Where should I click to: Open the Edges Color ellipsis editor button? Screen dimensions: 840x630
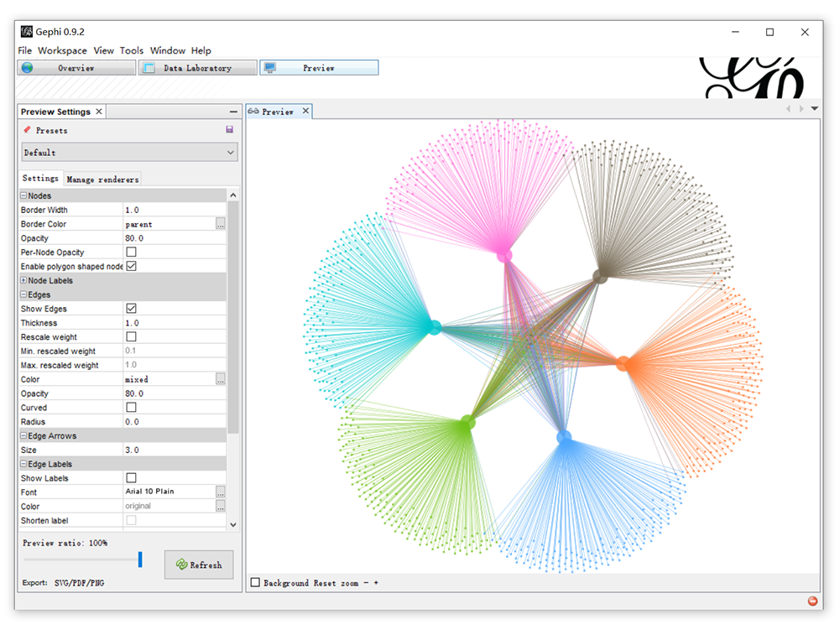(x=220, y=379)
